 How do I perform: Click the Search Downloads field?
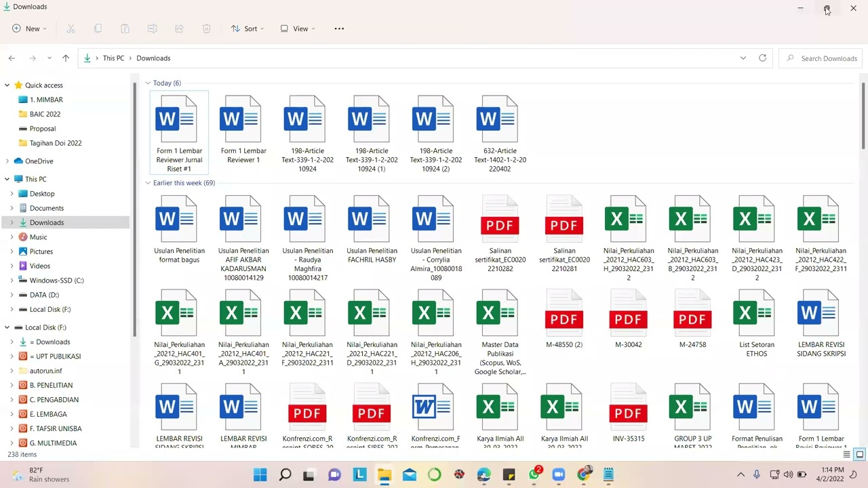click(x=821, y=58)
